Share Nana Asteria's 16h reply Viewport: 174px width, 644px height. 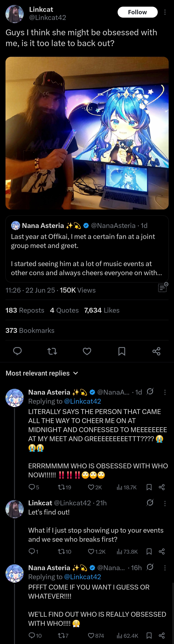coord(162,635)
